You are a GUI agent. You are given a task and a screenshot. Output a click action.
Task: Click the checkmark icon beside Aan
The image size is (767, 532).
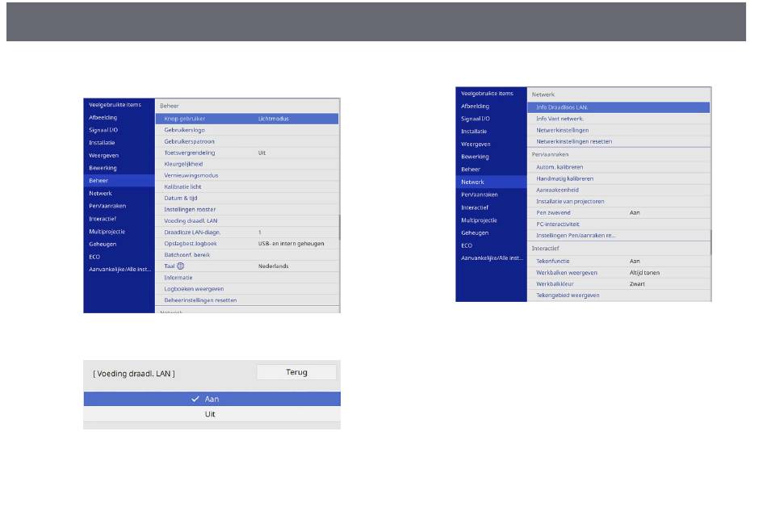coord(195,399)
